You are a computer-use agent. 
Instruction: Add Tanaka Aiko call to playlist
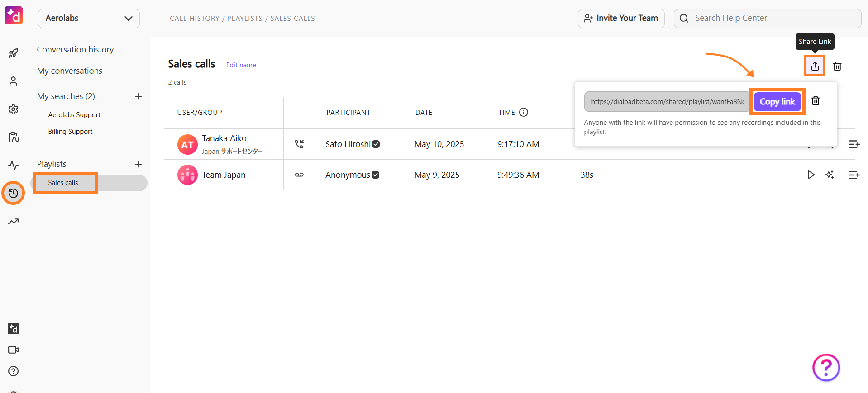tap(854, 144)
